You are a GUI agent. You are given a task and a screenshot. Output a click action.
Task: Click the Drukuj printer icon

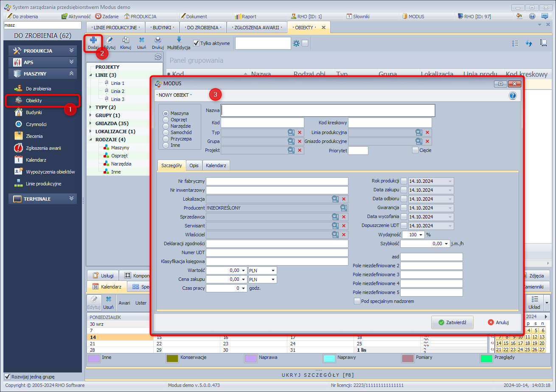pyautogui.click(x=157, y=41)
